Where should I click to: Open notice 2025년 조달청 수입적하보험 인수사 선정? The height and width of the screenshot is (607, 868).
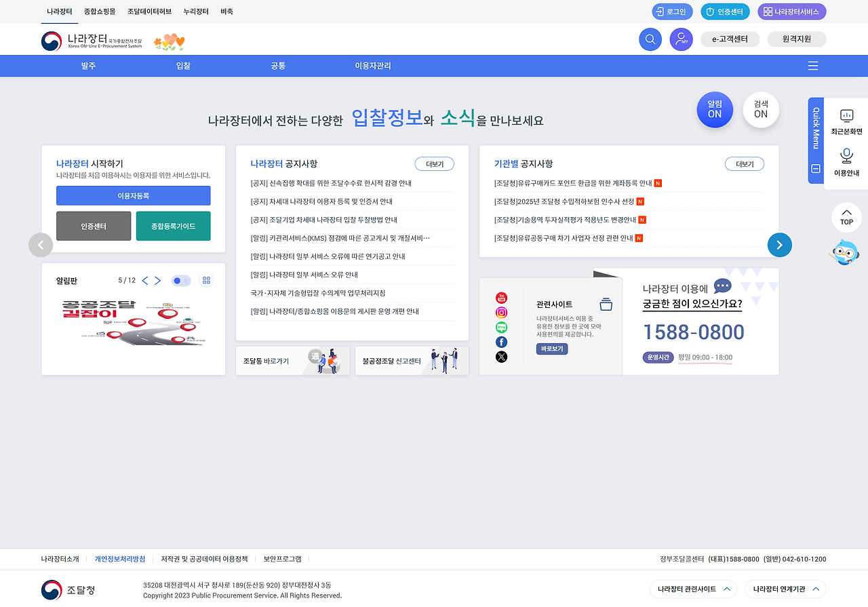point(564,201)
